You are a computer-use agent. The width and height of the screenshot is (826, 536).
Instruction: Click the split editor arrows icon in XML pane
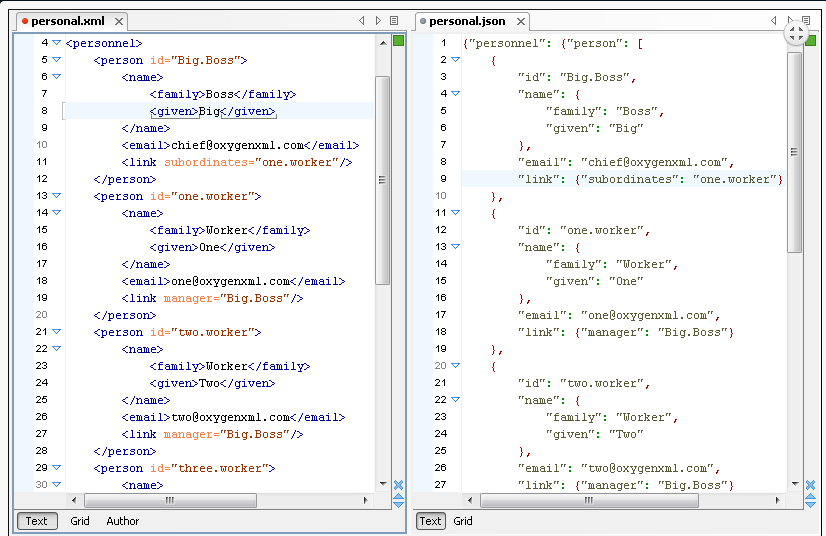pyautogui.click(x=398, y=500)
